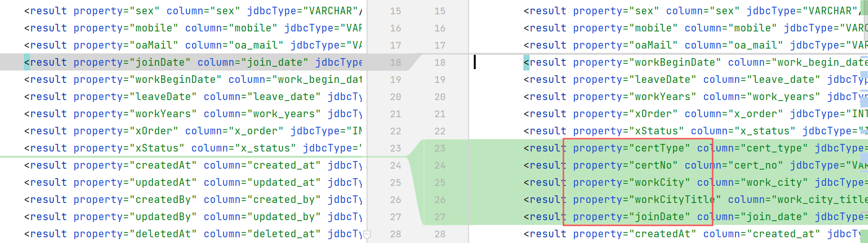Click right gutter line number 27

439,217
